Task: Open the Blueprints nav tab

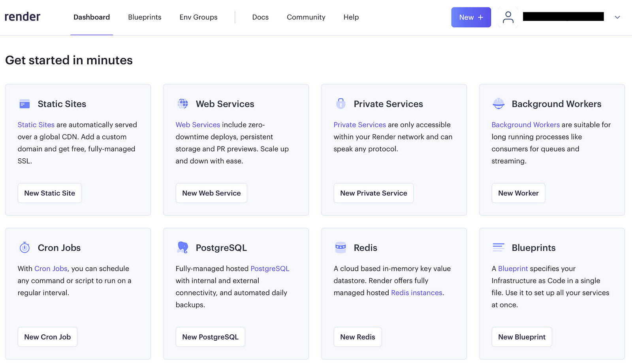Action: tap(145, 17)
